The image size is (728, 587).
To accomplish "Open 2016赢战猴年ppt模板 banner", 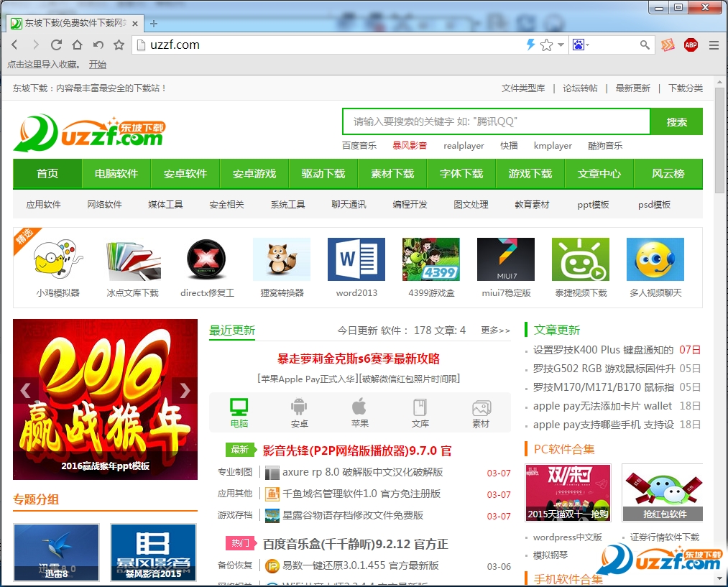I will coord(106,399).
